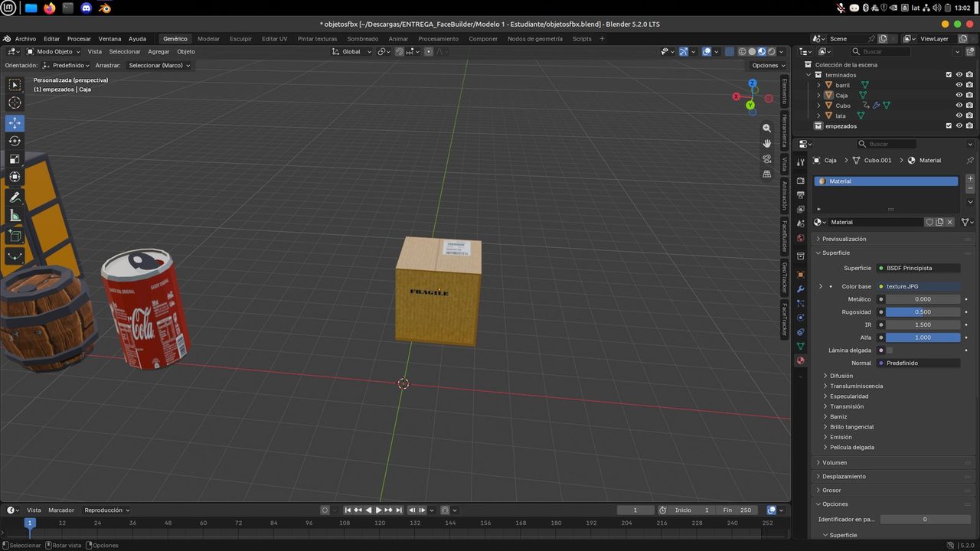Image resolution: width=980 pixels, height=551 pixels.
Task: Switch perspective/orthographic grid icon
Action: pos(766,174)
